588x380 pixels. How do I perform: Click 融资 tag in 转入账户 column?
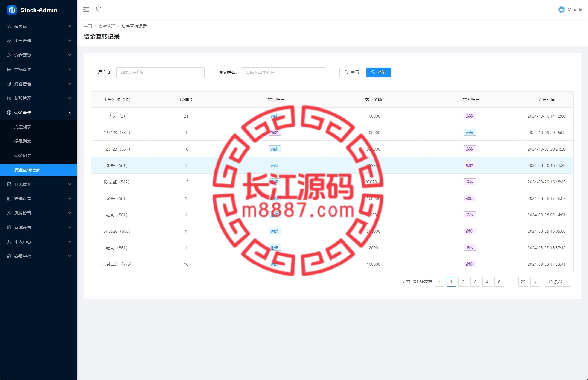pos(470,133)
